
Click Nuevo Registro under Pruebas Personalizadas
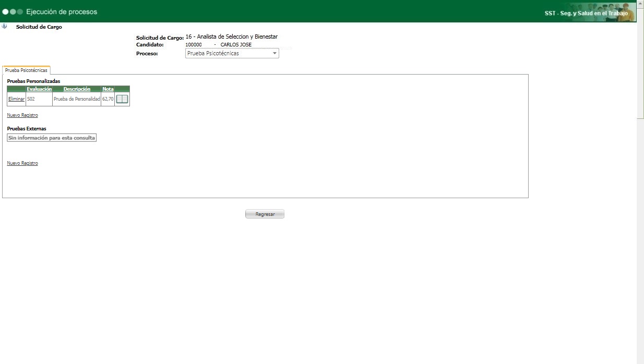click(x=22, y=115)
